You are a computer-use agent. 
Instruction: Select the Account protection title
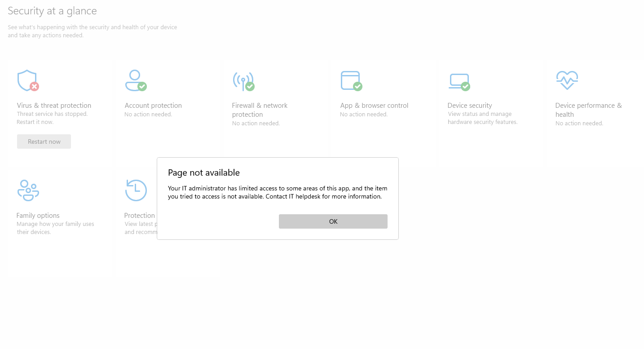pyautogui.click(x=153, y=106)
